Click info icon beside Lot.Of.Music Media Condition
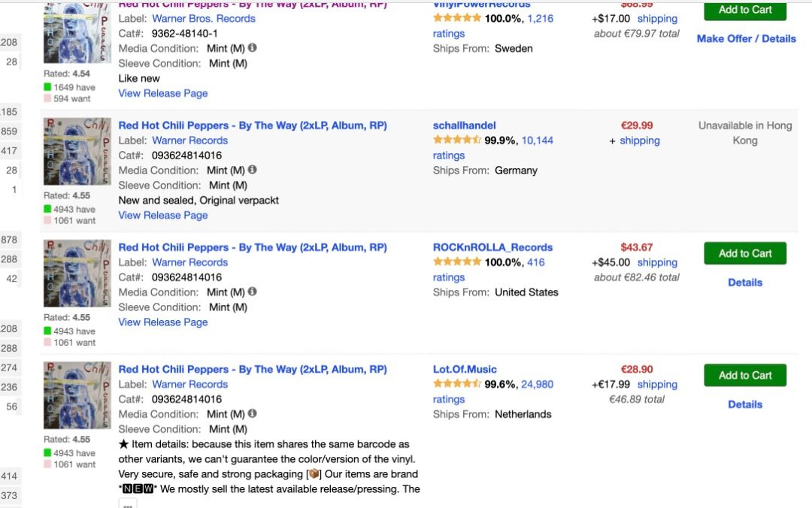 coord(252,413)
